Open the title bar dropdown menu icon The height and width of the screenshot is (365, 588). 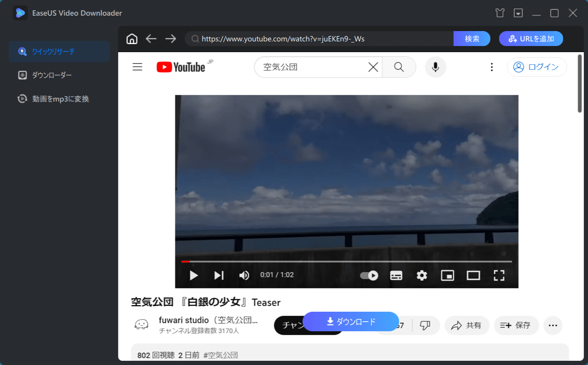point(518,13)
